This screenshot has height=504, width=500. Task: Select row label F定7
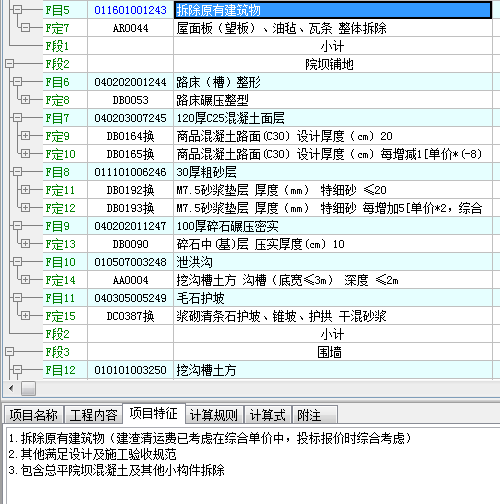57,28
